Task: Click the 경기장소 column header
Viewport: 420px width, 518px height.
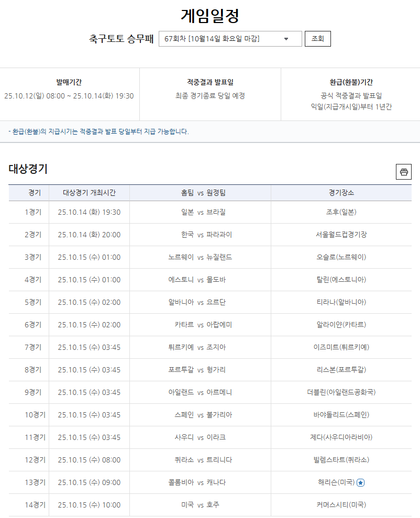Action: point(340,193)
